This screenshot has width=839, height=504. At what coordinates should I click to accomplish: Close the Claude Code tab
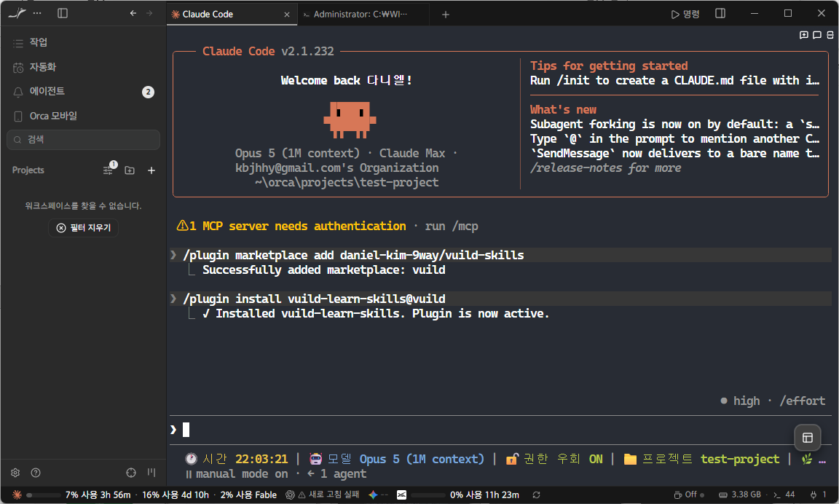287,15
